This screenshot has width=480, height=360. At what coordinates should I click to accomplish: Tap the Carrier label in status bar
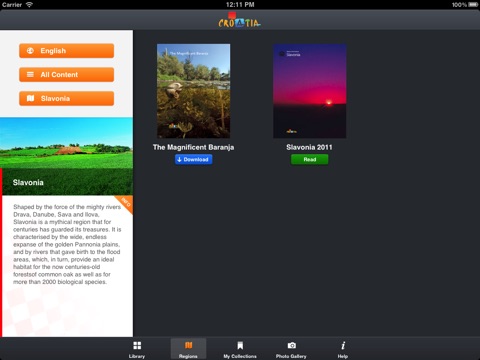pos(12,5)
